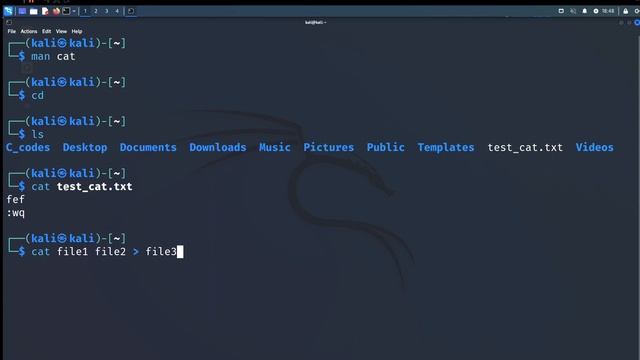This screenshot has height=360, width=640.
Task: Open the Actions menu
Action: point(29,31)
